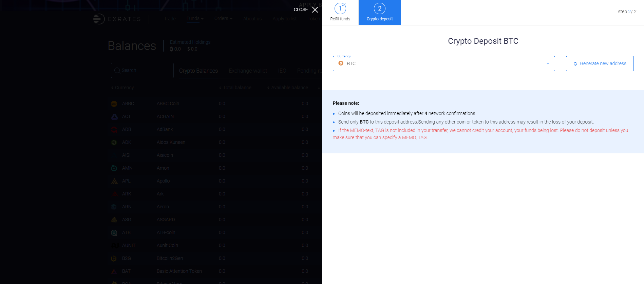Click the ABBC coin icon

tap(114, 103)
